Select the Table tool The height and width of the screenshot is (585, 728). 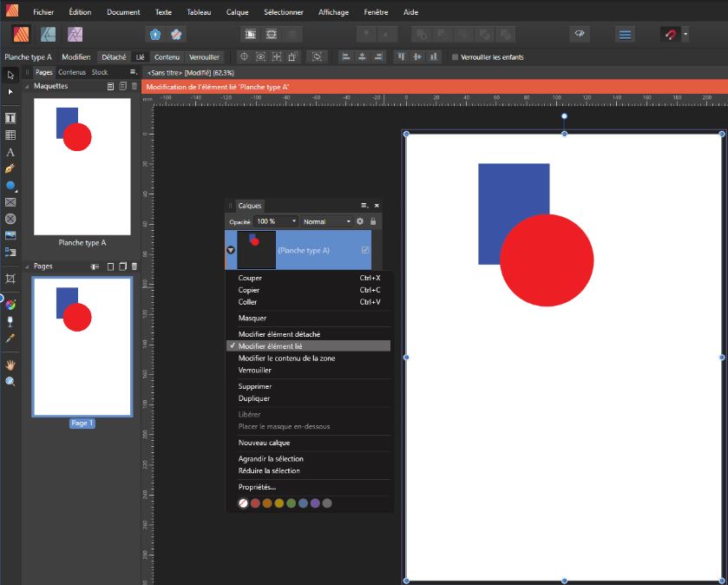coord(10,135)
